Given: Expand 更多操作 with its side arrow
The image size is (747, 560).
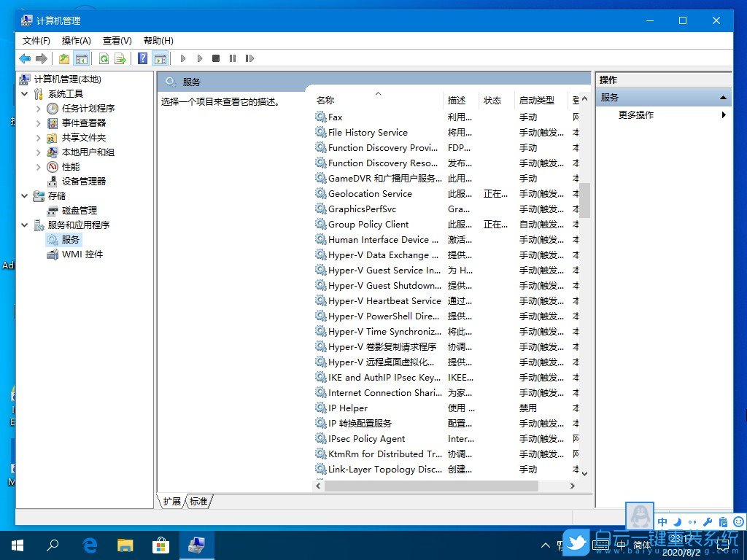Looking at the screenshot, I should coord(723,114).
